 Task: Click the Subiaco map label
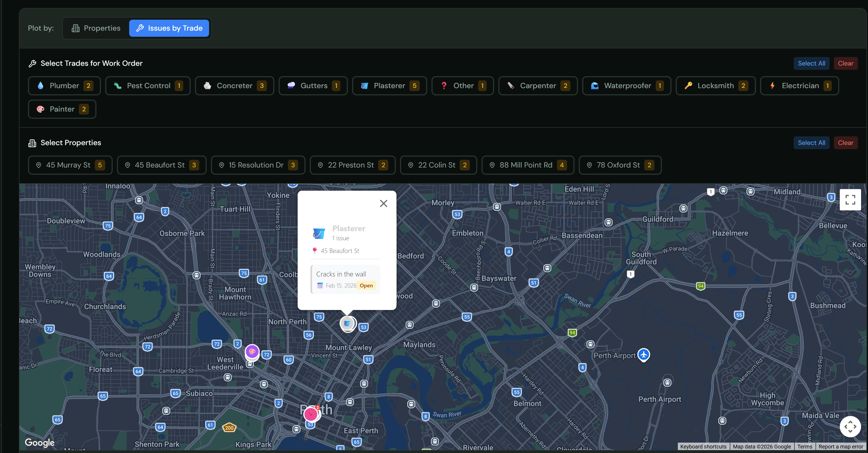(x=199, y=393)
